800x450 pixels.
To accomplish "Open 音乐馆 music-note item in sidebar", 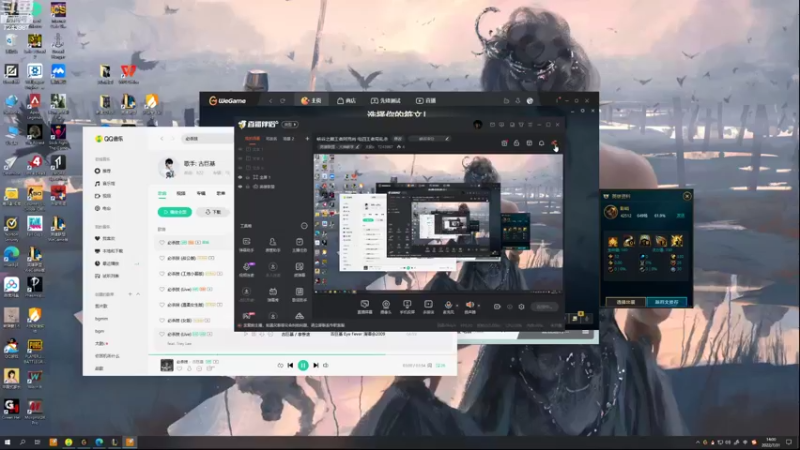I will 105,183.
